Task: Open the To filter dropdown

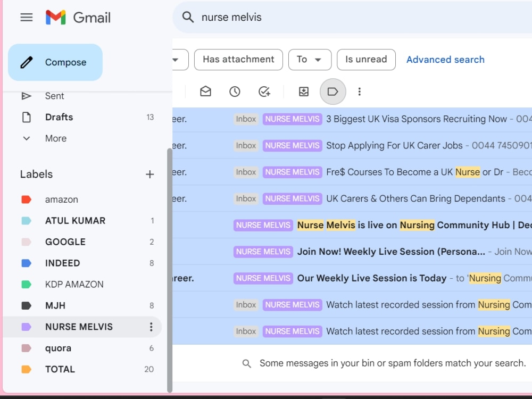Action: [x=310, y=60]
